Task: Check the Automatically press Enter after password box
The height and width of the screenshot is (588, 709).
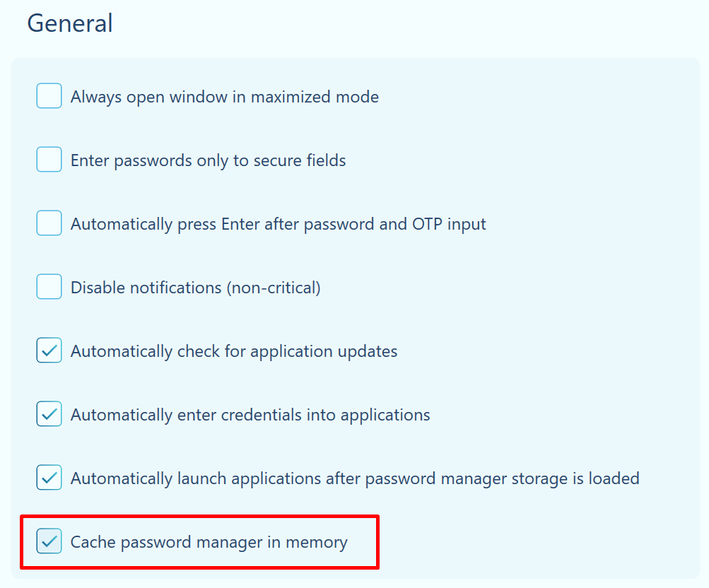Action: click(49, 223)
